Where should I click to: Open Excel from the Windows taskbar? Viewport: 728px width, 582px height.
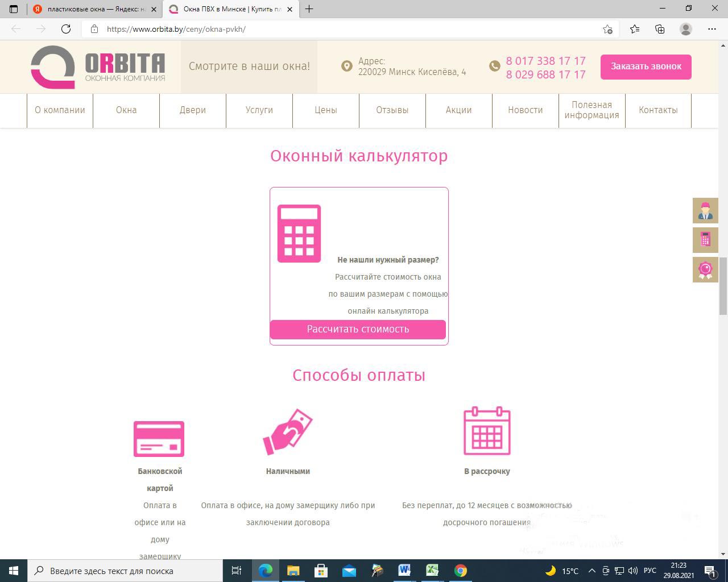(432, 571)
